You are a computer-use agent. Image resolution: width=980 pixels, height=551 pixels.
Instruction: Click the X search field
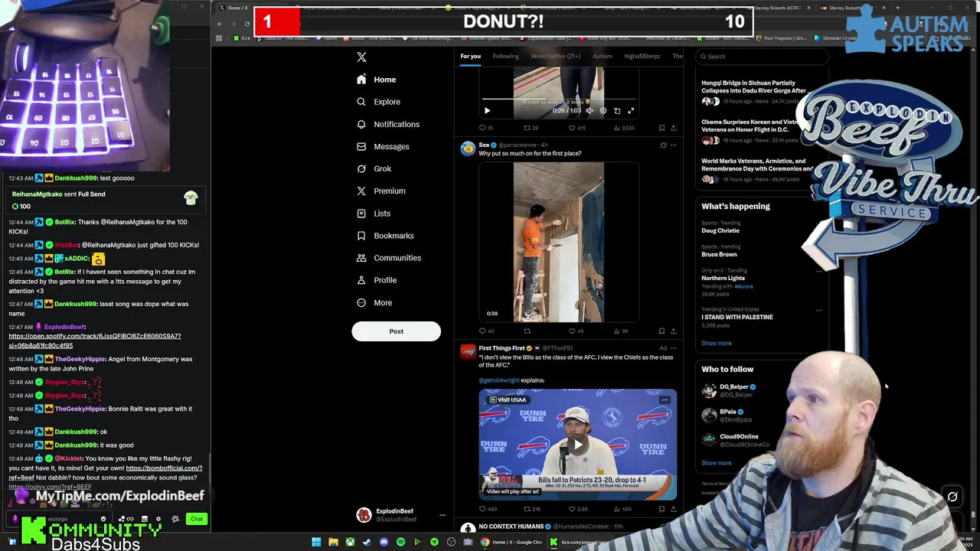pyautogui.click(x=763, y=56)
